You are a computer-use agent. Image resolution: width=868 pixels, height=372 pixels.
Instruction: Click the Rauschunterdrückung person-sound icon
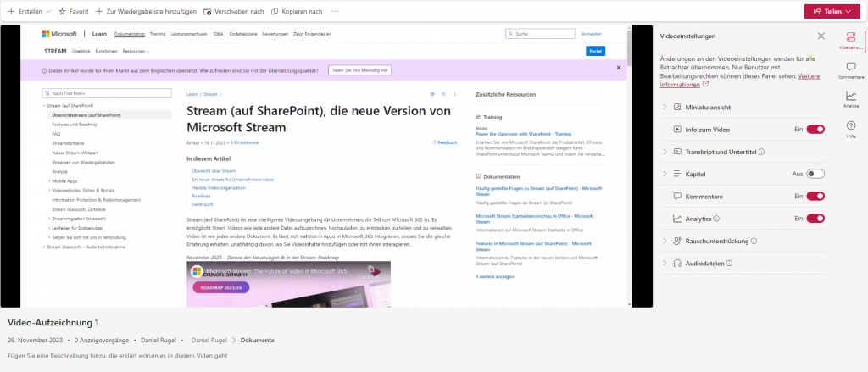[x=677, y=241]
